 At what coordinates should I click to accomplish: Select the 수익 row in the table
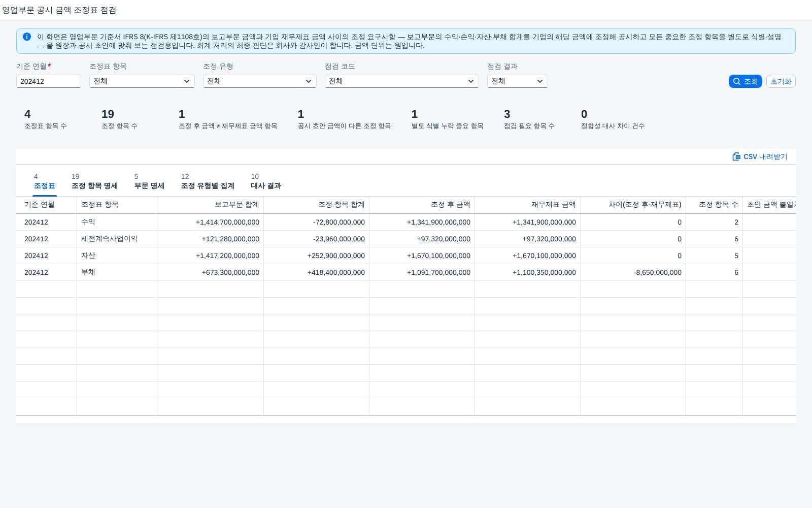pos(406,222)
